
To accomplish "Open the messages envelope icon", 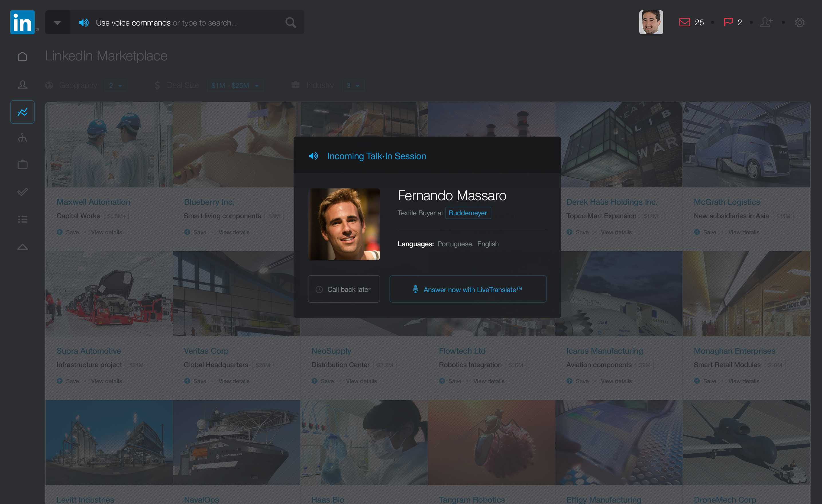I will point(684,22).
